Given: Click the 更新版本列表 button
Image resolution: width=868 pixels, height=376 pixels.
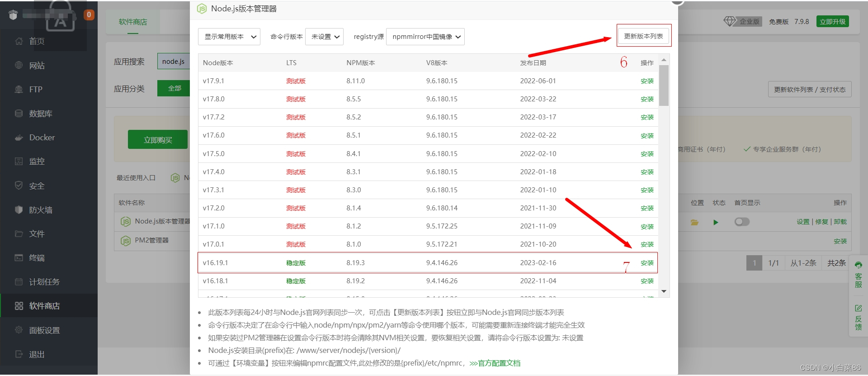Looking at the screenshot, I should click(x=643, y=36).
